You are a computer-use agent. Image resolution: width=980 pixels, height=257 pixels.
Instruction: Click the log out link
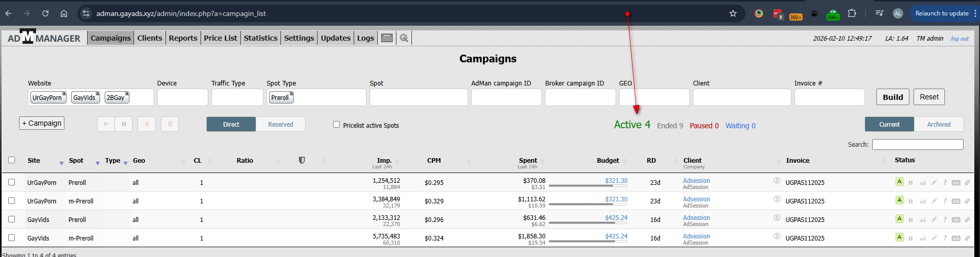click(959, 39)
